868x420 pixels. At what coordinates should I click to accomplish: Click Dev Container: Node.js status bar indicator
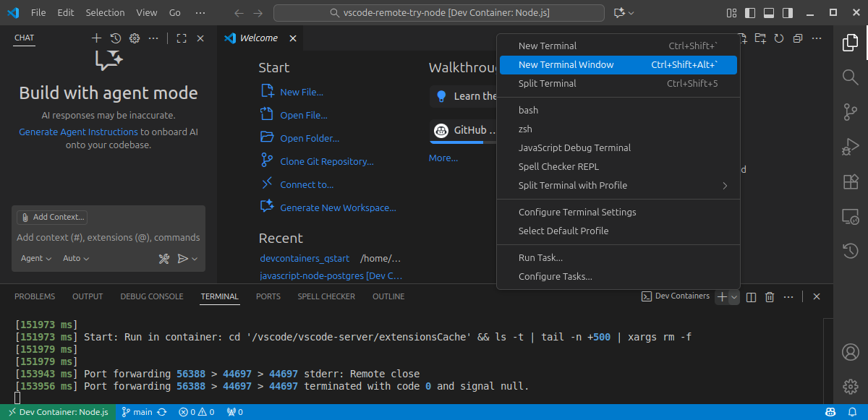(56, 412)
